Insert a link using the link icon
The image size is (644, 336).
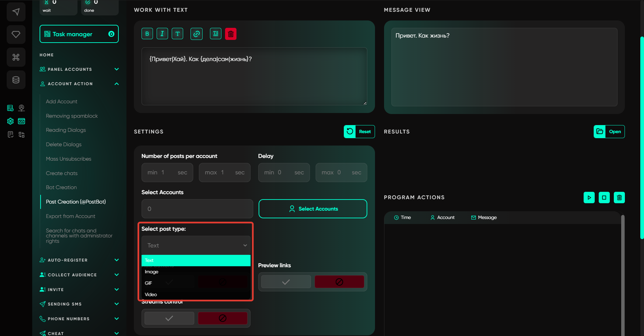pyautogui.click(x=197, y=34)
